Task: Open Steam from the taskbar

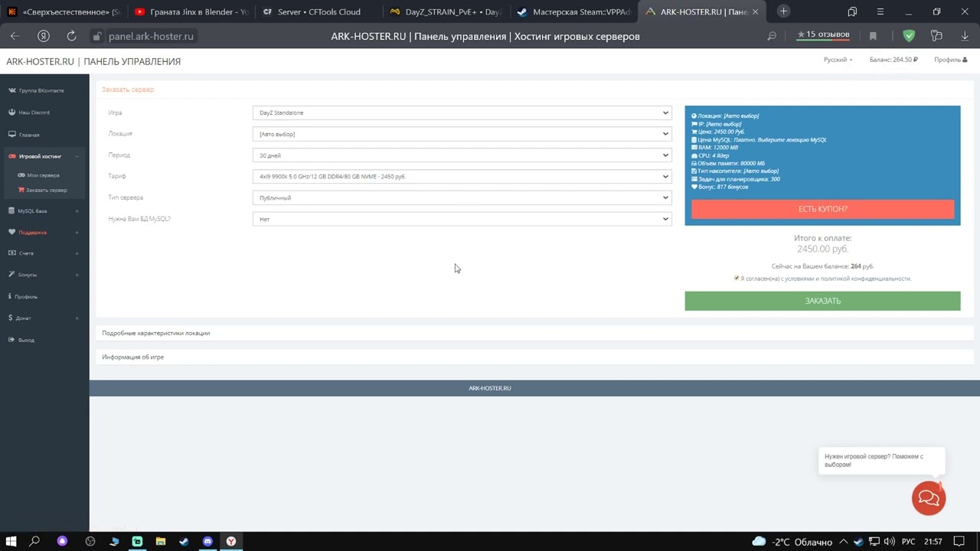Action: click(184, 541)
